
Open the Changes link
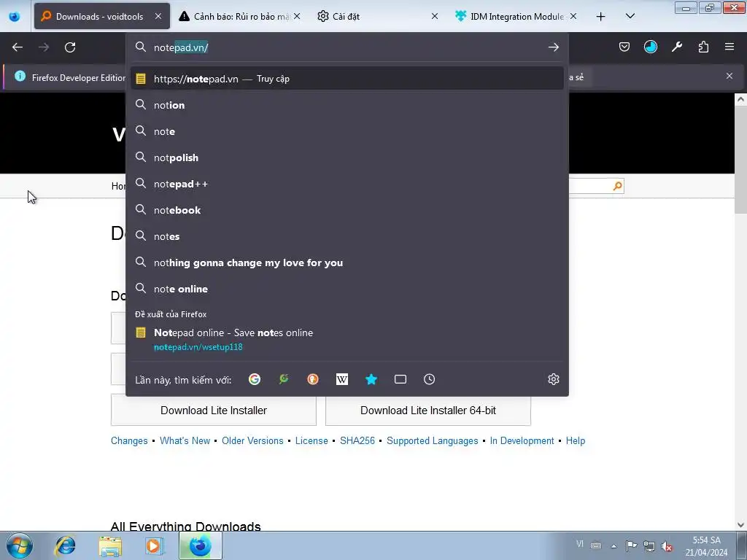129,440
